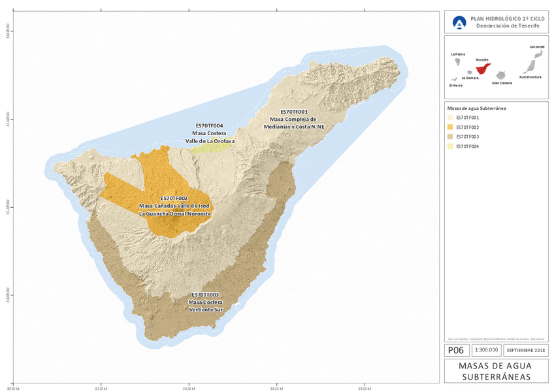The height and width of the screenshot is (392, 554).
Task: Click the blue Plan Hidrológico logo
Action: (x=461, y=22)
